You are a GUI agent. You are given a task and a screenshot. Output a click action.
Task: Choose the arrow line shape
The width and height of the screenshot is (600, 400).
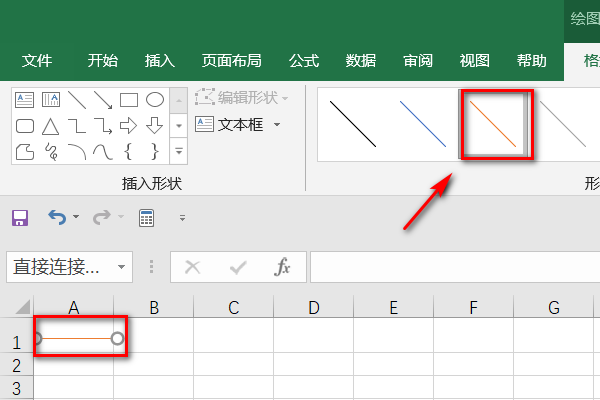tap(103, 100)
